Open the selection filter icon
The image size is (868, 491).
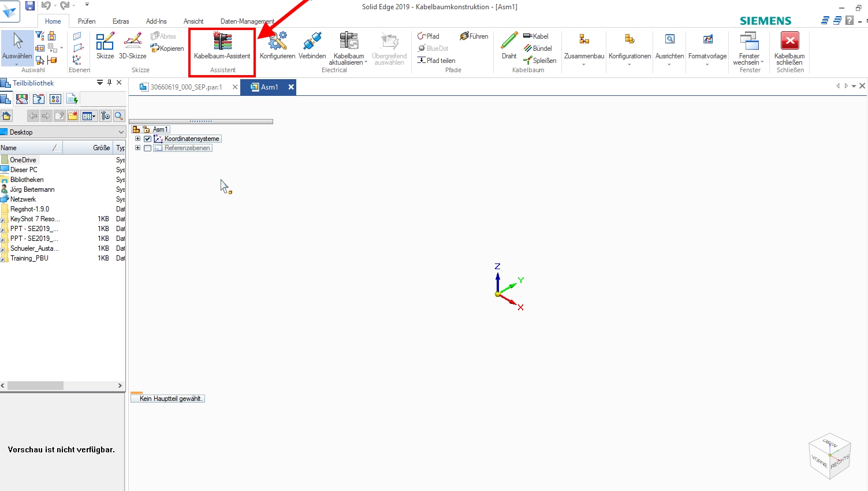pos(40,36)
